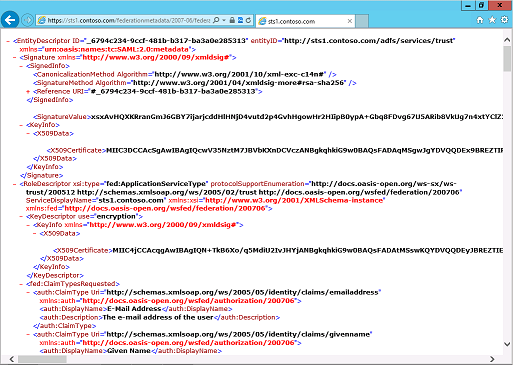Click the closing /SignedInfo tag
The width and height of the screenshot is (513, 365).
coord(50,100)
